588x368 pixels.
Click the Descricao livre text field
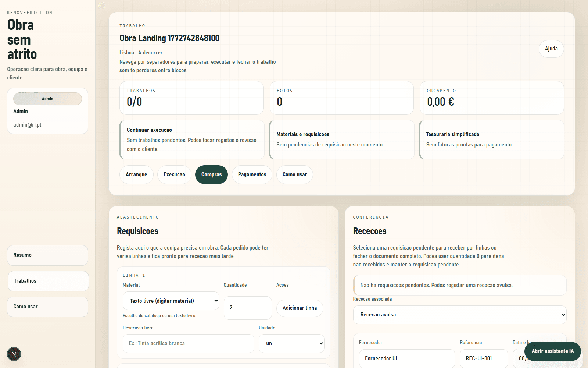[188, 344]
